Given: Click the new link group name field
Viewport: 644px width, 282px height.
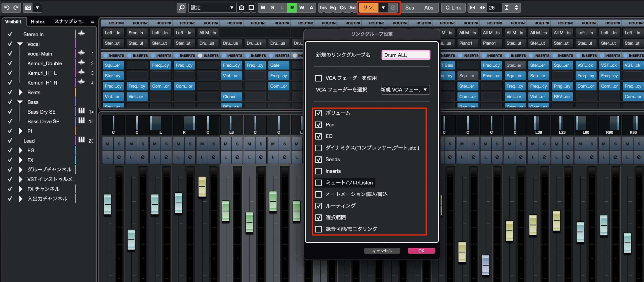Looking at the screenshot, I should coord(406,55).
